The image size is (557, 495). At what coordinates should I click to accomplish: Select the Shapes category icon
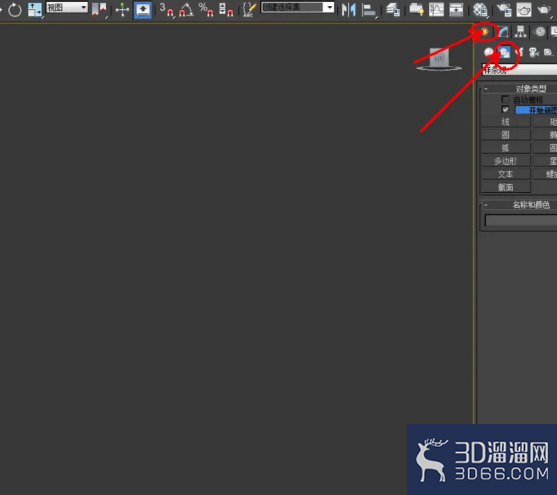click(x=504, y=53)
